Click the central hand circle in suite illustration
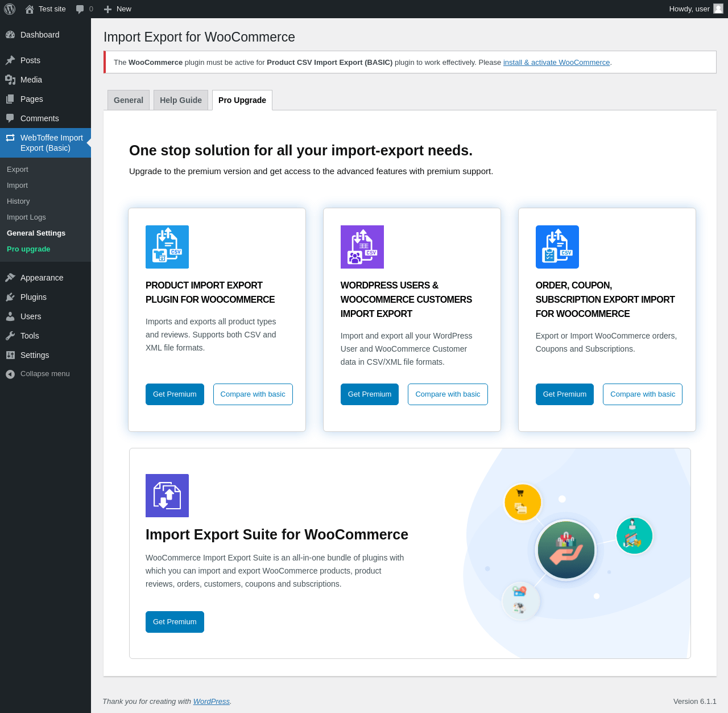 click(x=566, y=550)
